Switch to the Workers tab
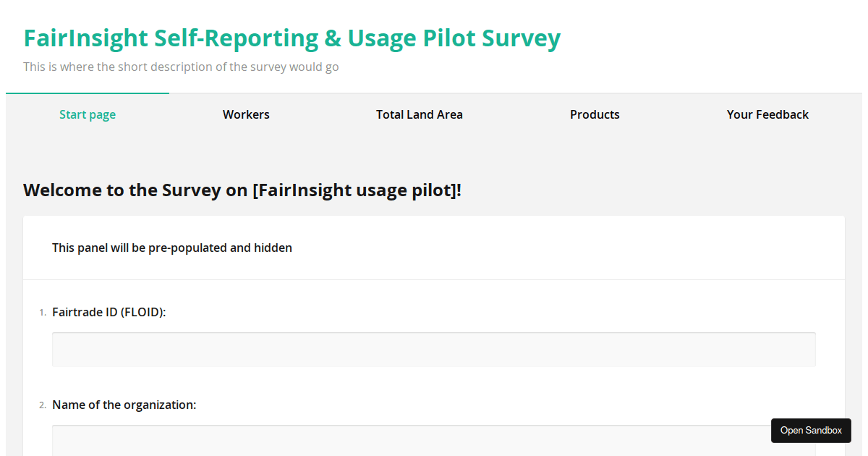This screenshot has height=456, width=868. (246, 114)
